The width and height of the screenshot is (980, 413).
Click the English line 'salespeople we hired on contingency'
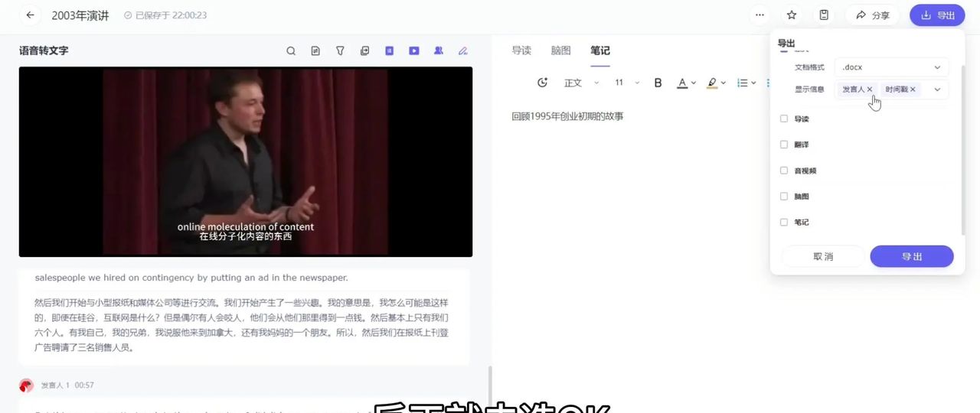pyautogui.click(x=191, y=278)
